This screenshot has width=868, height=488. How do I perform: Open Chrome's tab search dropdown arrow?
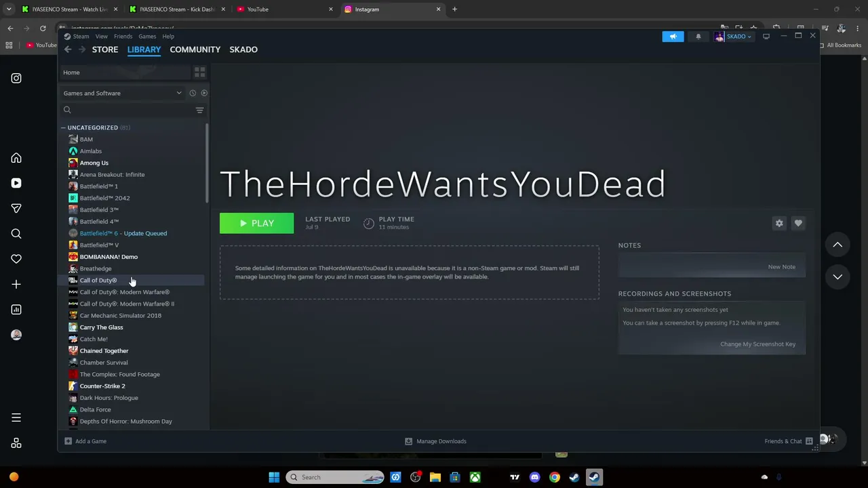click(9, 9)
